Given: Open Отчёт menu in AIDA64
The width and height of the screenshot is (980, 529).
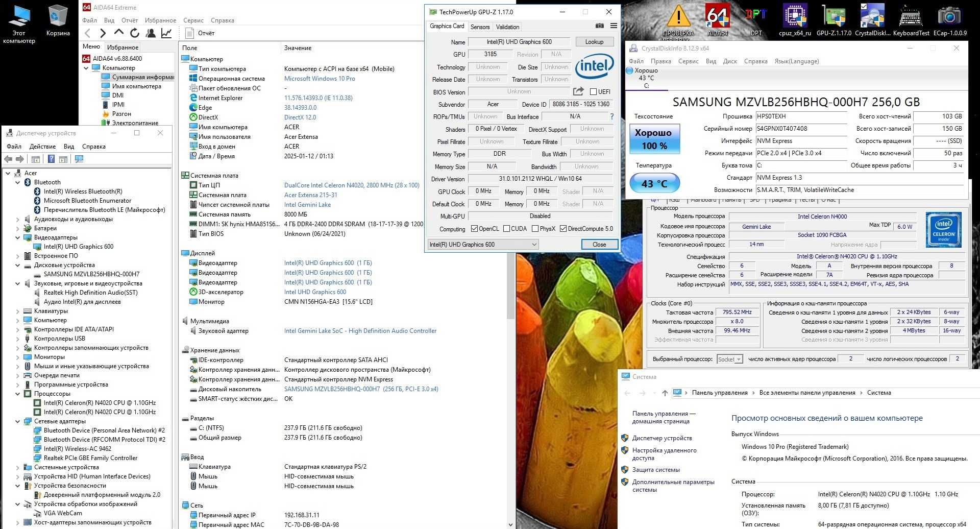Looking at the screenshot, I should pos(130,20).
